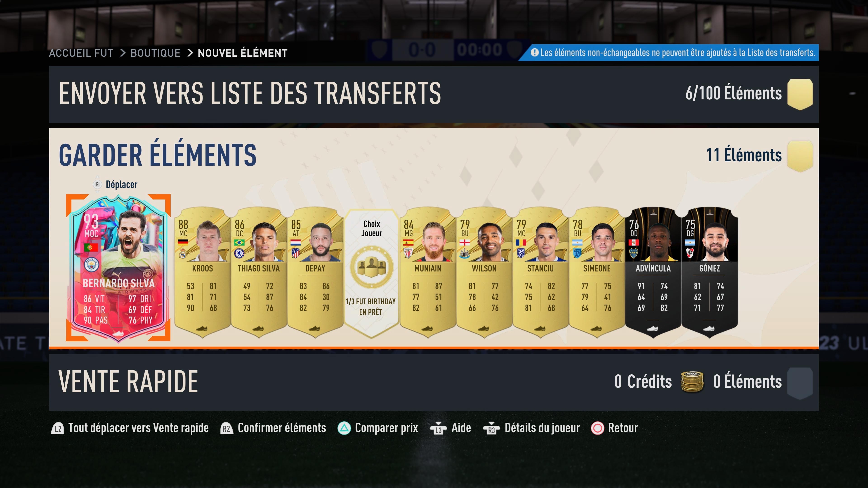The image size is (868, 488).
Task: Open Envoyer vers liste des transferts section
Action: [434, 94]
